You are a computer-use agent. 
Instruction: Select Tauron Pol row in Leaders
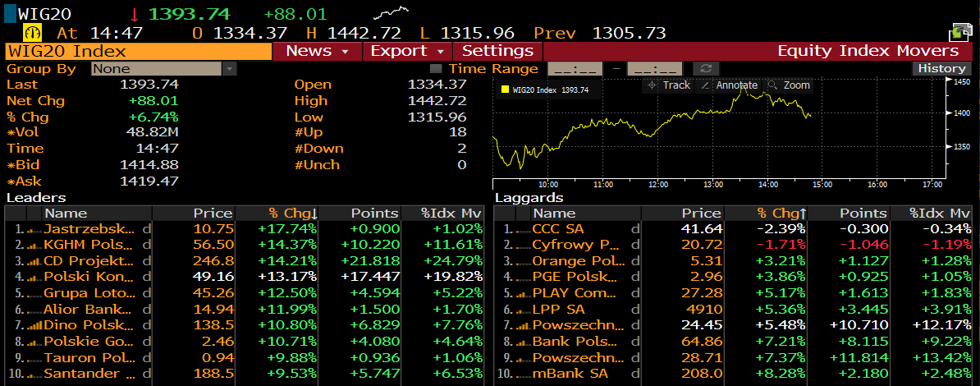[245, 358]
